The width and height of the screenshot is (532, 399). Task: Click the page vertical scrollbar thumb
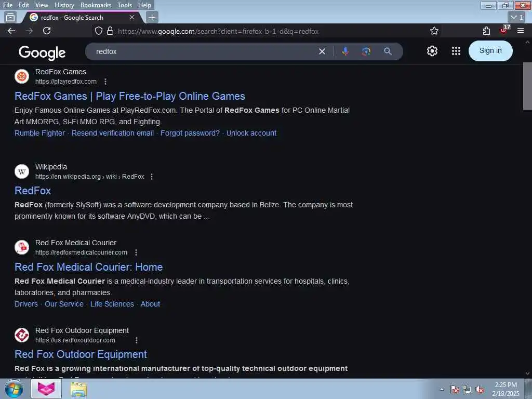(x=527, y=86)
